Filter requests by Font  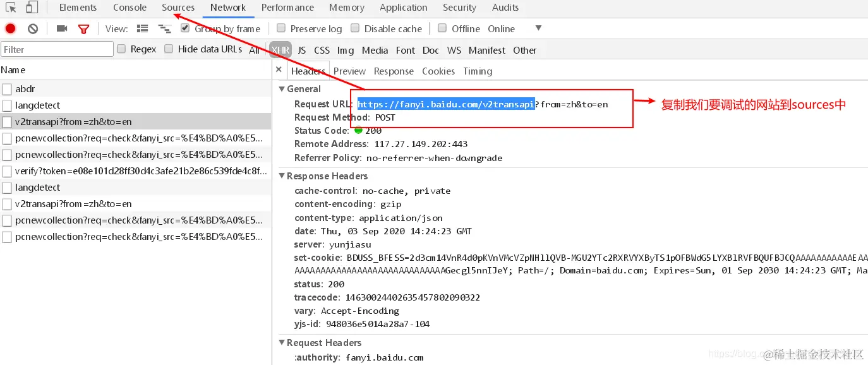pyautogui.click(x=406, y=50)
